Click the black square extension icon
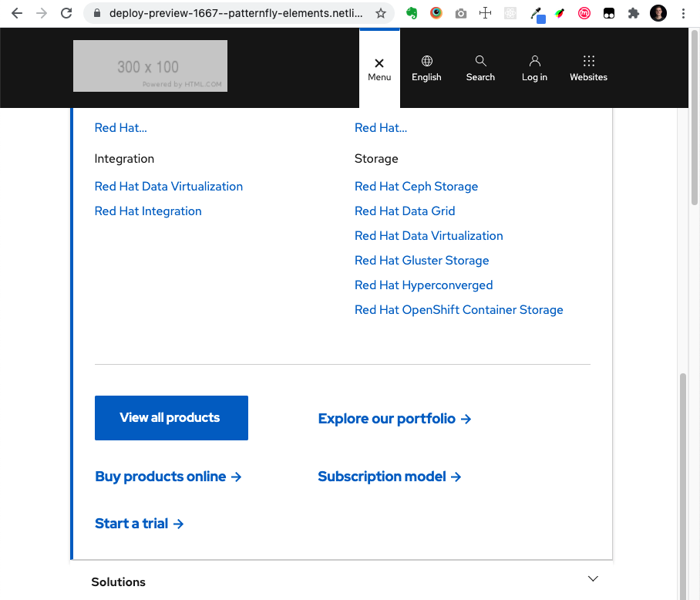The height and width of the screenshot is (600, 700). tap(609, 14)
